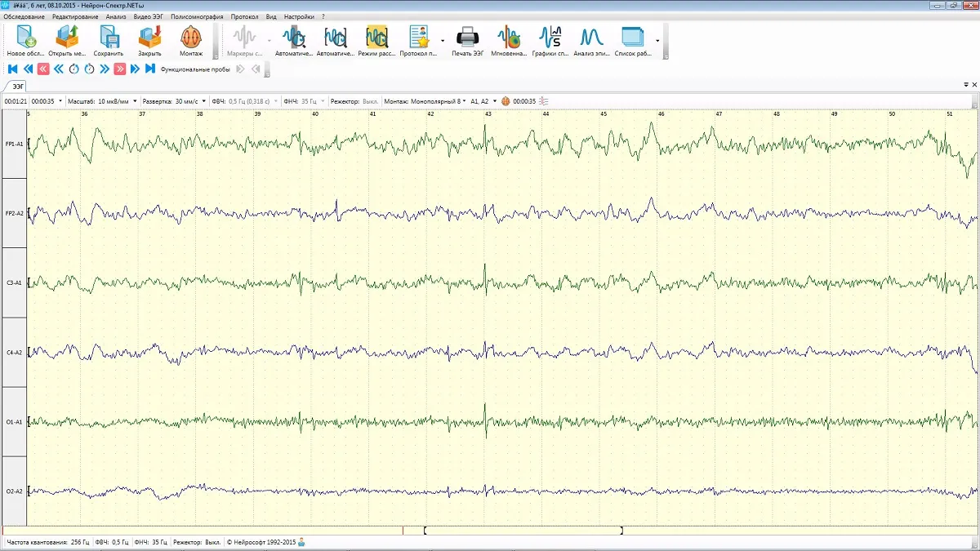Image resolution: width=980 pixels, height=551 pixels.
Task: Open the Настройки menu
Action: [299, 16]
